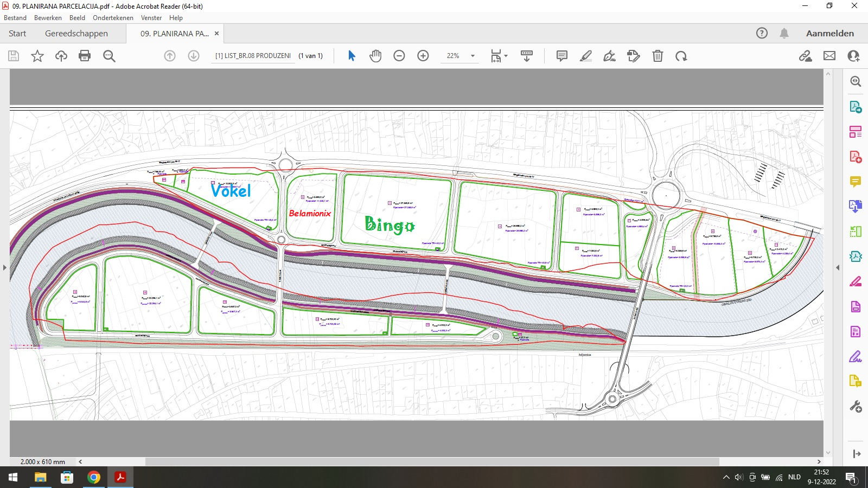Select the Hand pan tool

(x=375, y=56)
